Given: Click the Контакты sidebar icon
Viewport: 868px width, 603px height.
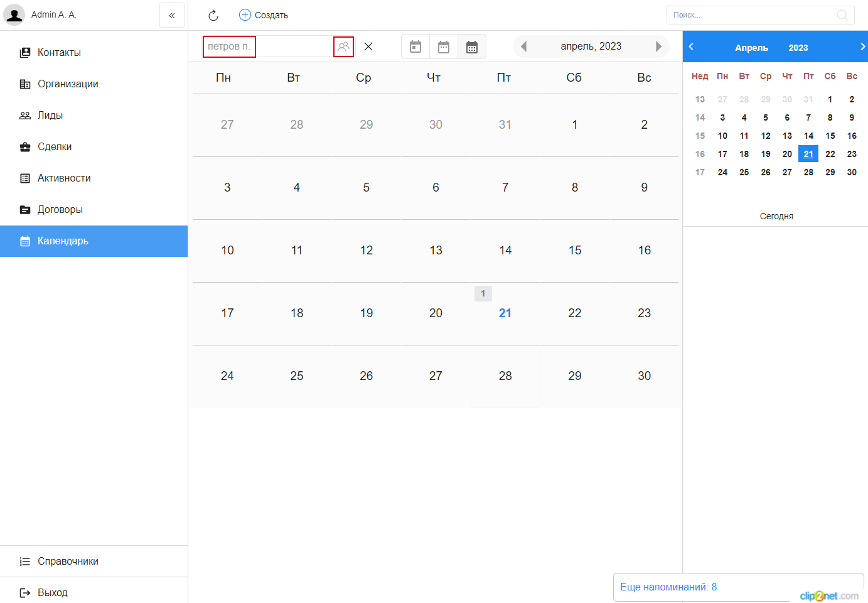Looking at the screenshot, I should click(25, 53).
